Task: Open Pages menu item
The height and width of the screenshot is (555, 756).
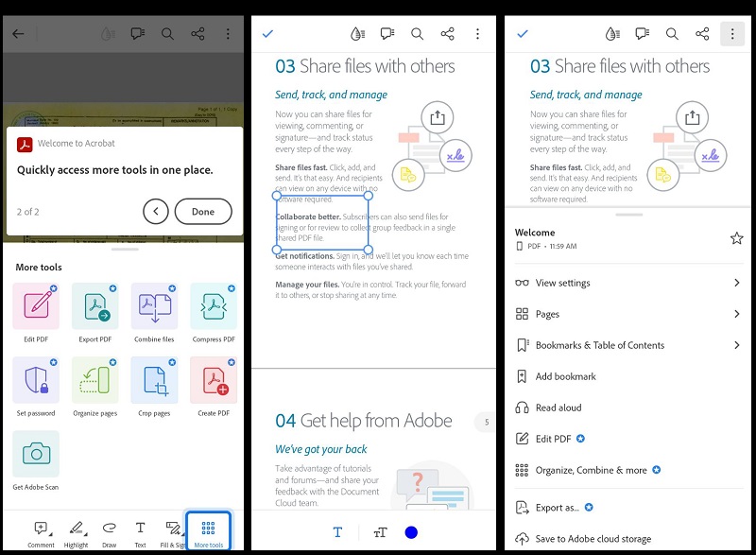Action: coord(628,314)
